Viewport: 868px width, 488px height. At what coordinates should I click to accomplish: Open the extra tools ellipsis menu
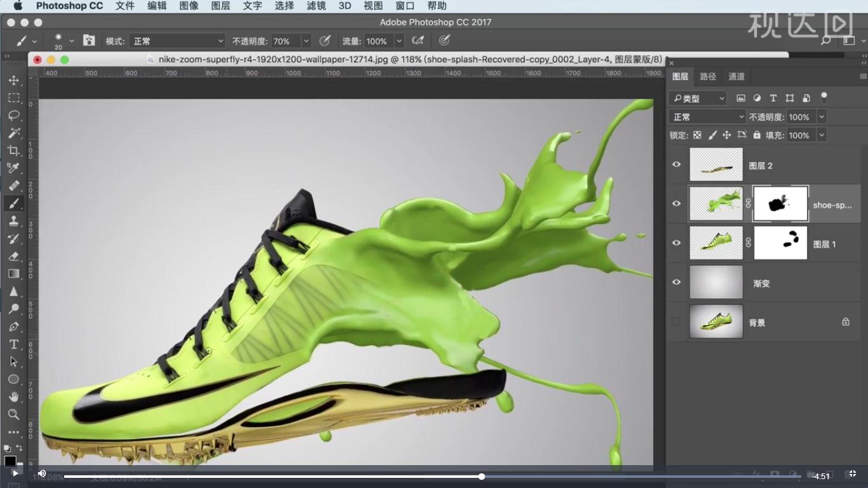13,432
